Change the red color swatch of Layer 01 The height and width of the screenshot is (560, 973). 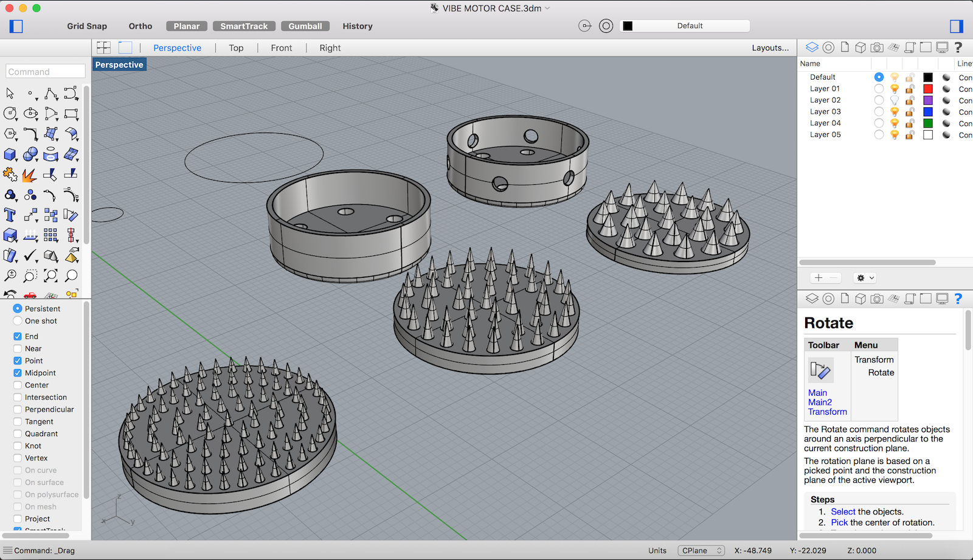pyautogui.click(x=928, y=89)
